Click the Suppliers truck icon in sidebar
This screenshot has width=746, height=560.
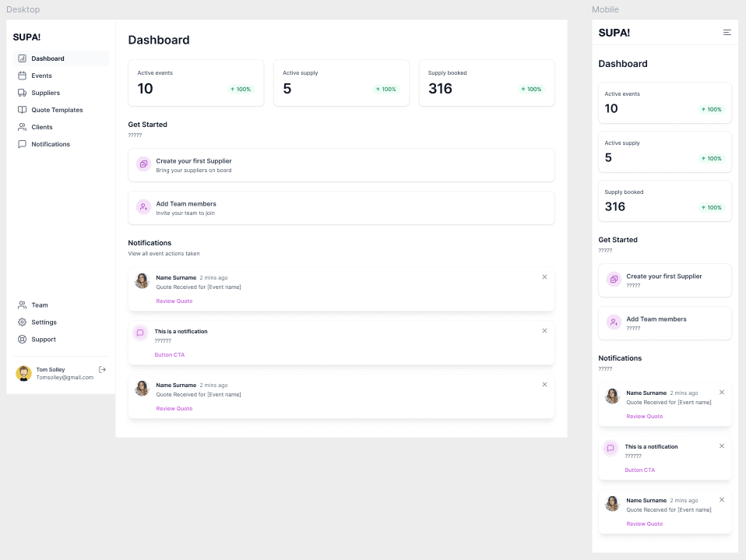pyautogui.click(x=22, y=93)
